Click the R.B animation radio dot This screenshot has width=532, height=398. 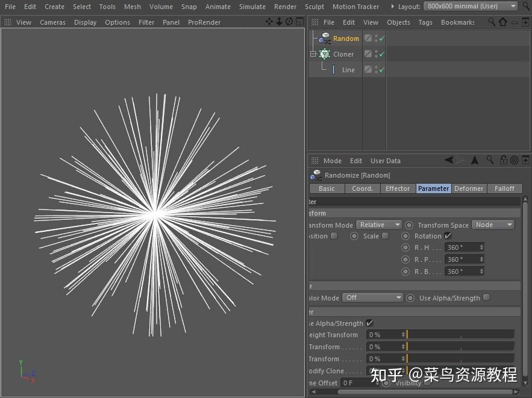405,271
